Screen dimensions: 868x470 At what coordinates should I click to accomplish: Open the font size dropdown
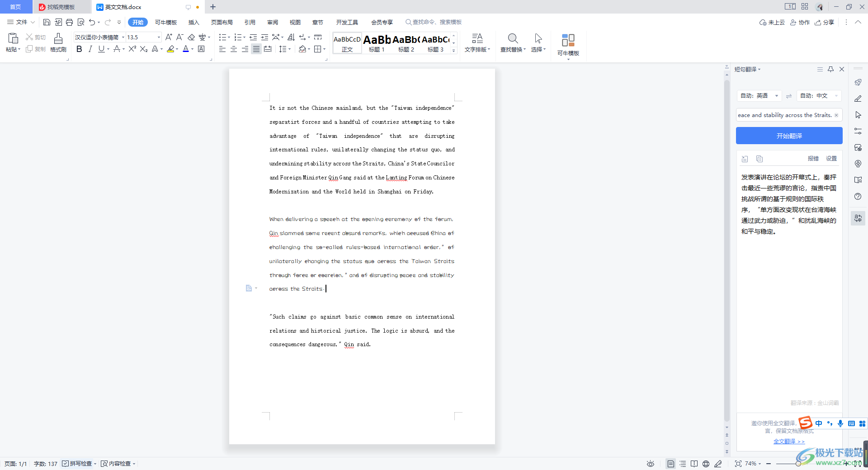pyautogui.click(x=159, y=37)
